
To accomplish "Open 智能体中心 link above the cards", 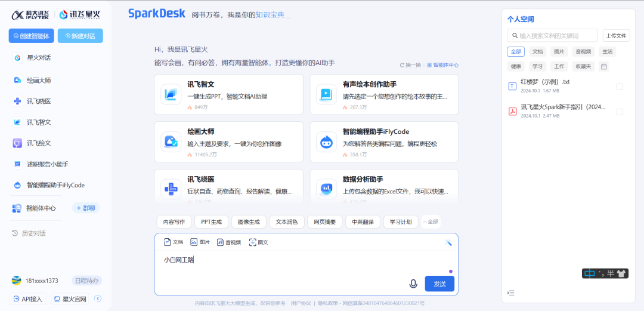I will point(442,65).
